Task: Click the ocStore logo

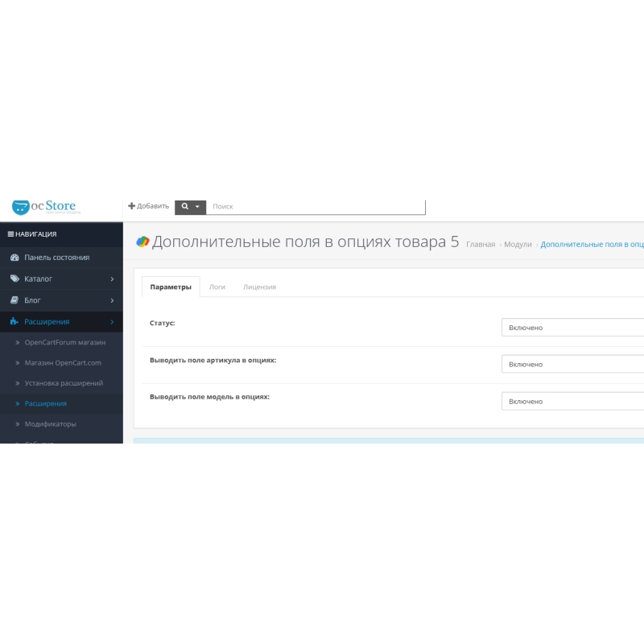Action: pyautogui.click(x=44, y=207)
